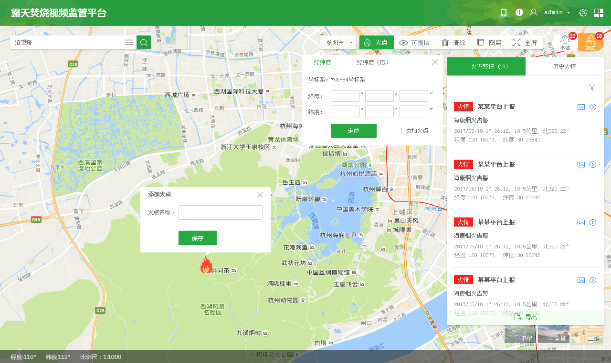The height and width of the screenshot is (363, 611).
Task: Play video for the second fire alarm entry
Action: click(593, 164)
